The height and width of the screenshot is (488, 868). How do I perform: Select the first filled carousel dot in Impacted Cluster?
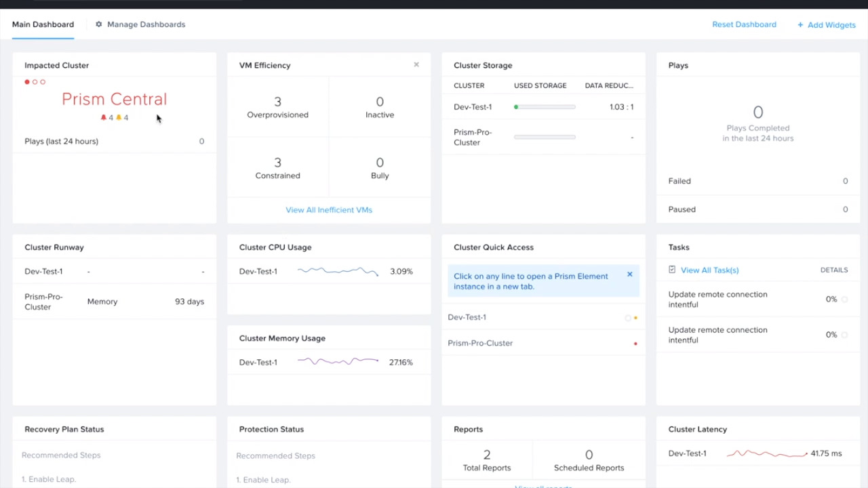pyautogui.click(x=27, y=82)
